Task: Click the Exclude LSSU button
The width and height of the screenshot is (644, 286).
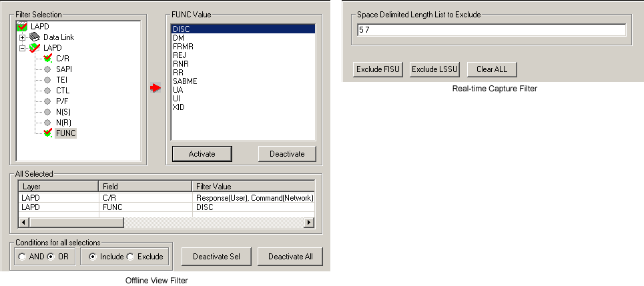Action: pos(435,69)
